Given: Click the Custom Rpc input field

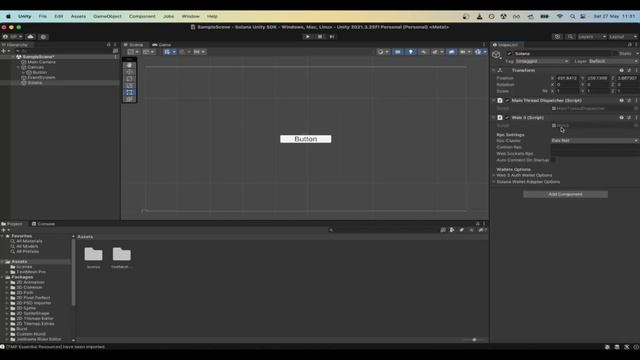Looking at the screenshot, I should [x=595, y=147].
